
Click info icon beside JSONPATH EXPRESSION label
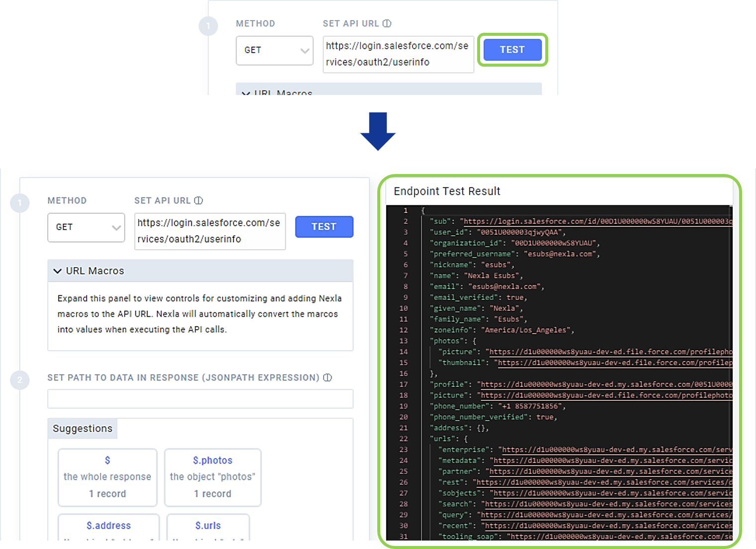coord(328,377)
